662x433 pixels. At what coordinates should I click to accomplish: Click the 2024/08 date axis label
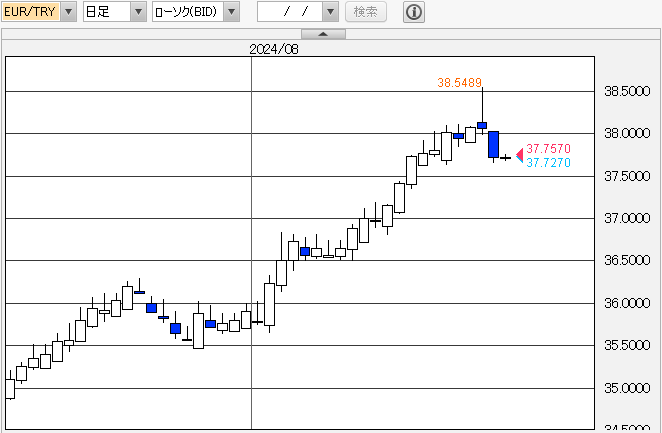tap(274, 49)
